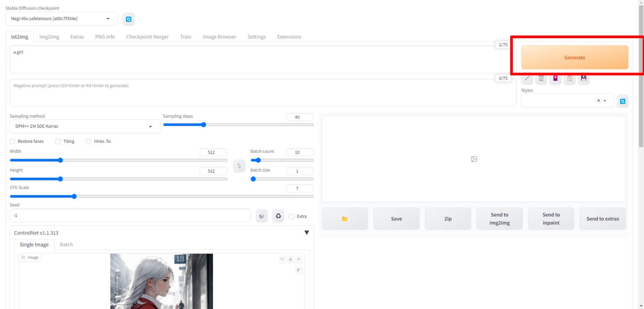Open the output folder with folder icon

click(x=345, y=219)
